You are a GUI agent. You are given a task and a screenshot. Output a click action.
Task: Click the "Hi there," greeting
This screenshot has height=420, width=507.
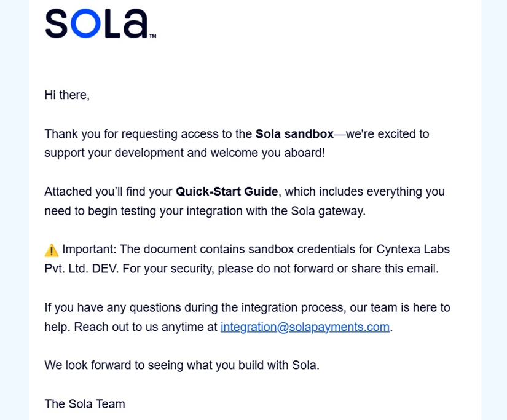(x=67, y=95)
